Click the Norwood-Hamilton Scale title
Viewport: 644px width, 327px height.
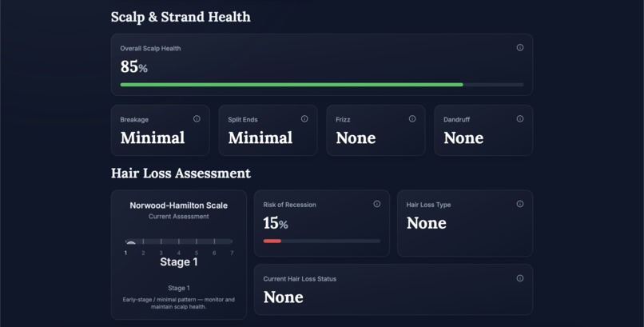pyautogui.click(x=179, y=205)
